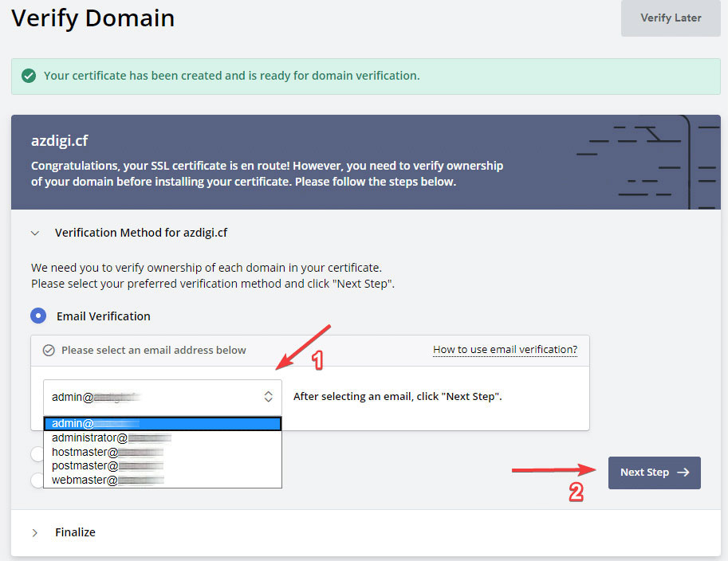Open the How to use email verification link
The width and height of the screenshot is (728, 561).
pyautogui.click(x=506, y=350)
